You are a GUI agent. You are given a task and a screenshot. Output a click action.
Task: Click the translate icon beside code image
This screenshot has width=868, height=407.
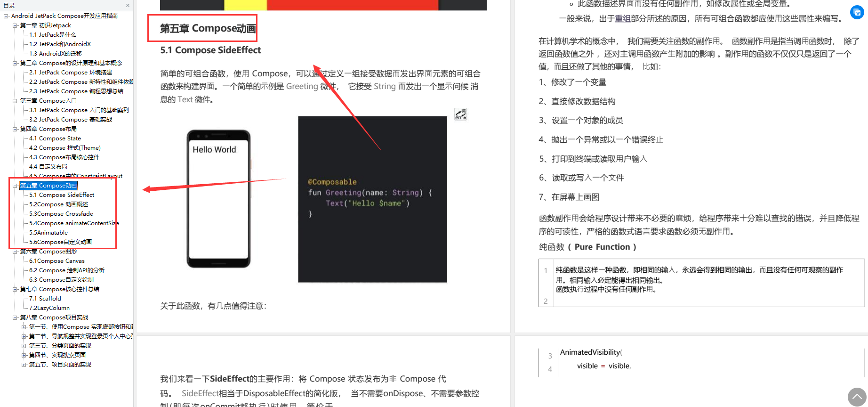click(x=460, y=114)
